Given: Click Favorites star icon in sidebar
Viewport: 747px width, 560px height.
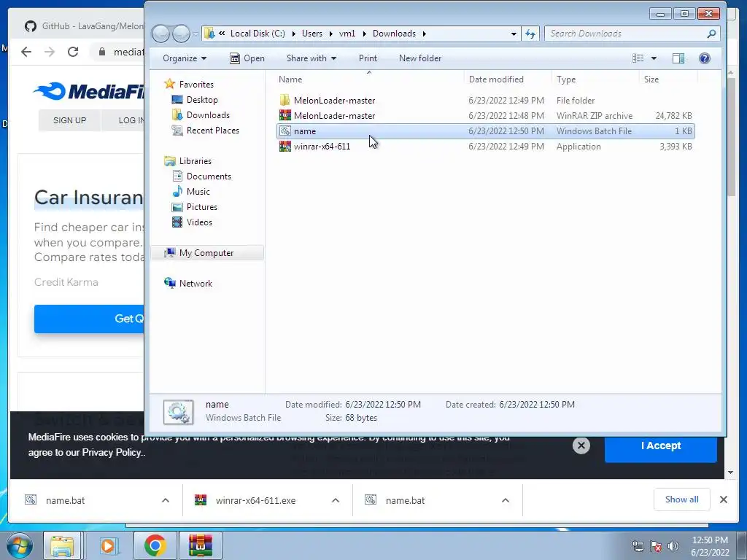Looking at the screenshot, I should click(x=169, y=85).
